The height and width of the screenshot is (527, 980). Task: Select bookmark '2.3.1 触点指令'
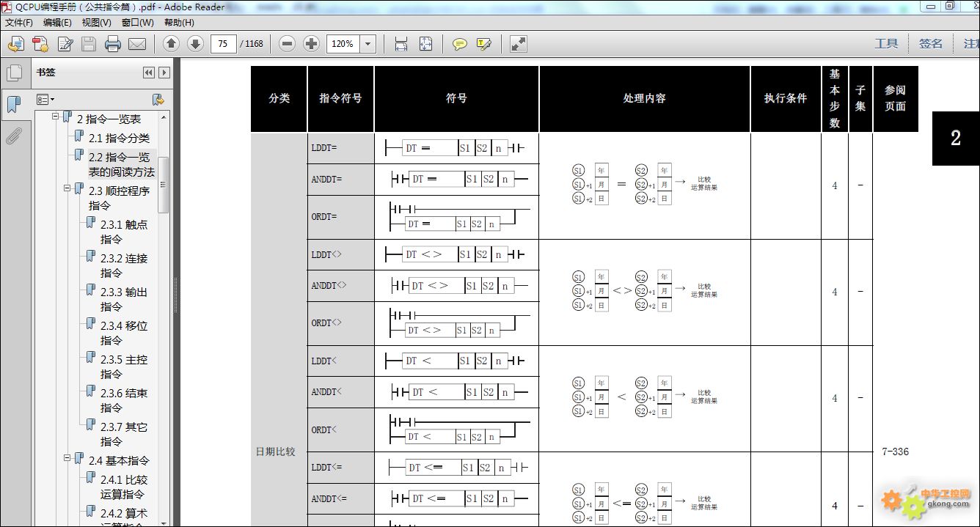(x=124, y=232)
